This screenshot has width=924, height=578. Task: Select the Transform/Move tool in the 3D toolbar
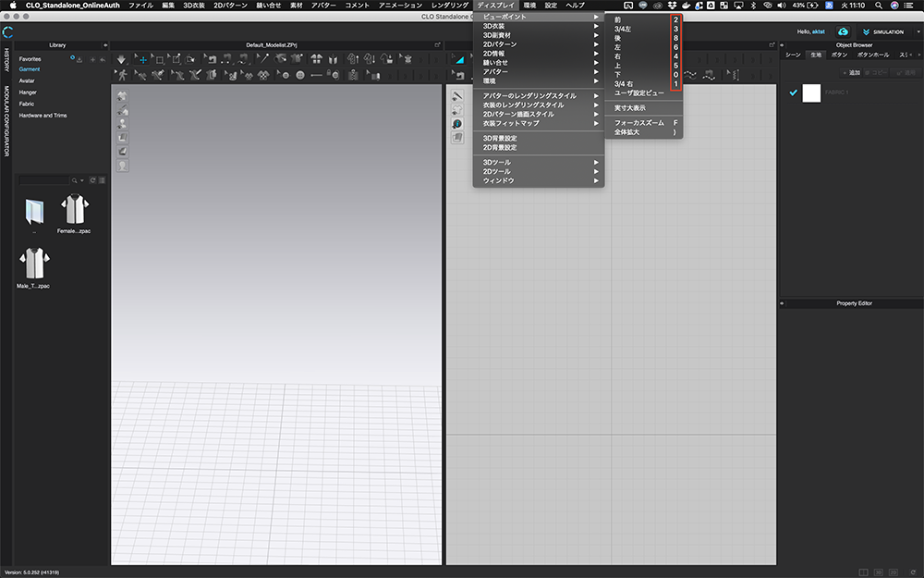(143, 60)
